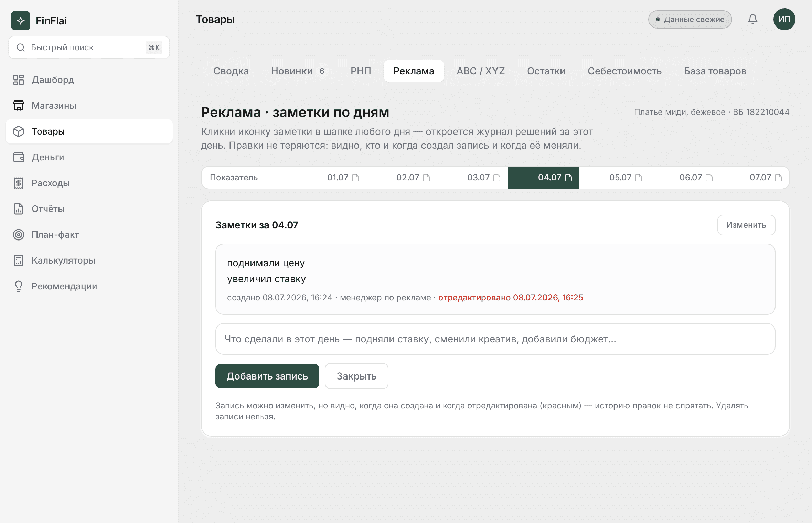Click the Быстрый поиск search box

(x=89, y=47)
